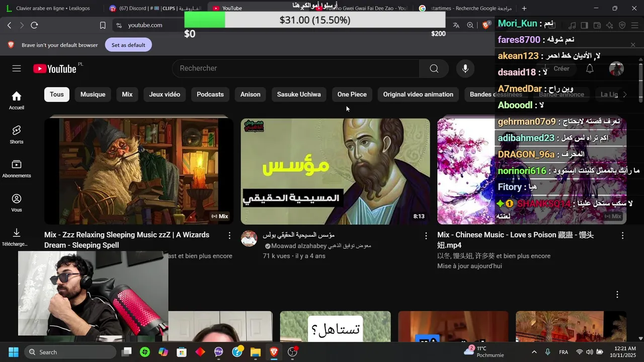This screenshot has height=362, width=644.
Task: Open Mix - Chinese Music title link
Action: pyautogui.click(x=516, y=240)
